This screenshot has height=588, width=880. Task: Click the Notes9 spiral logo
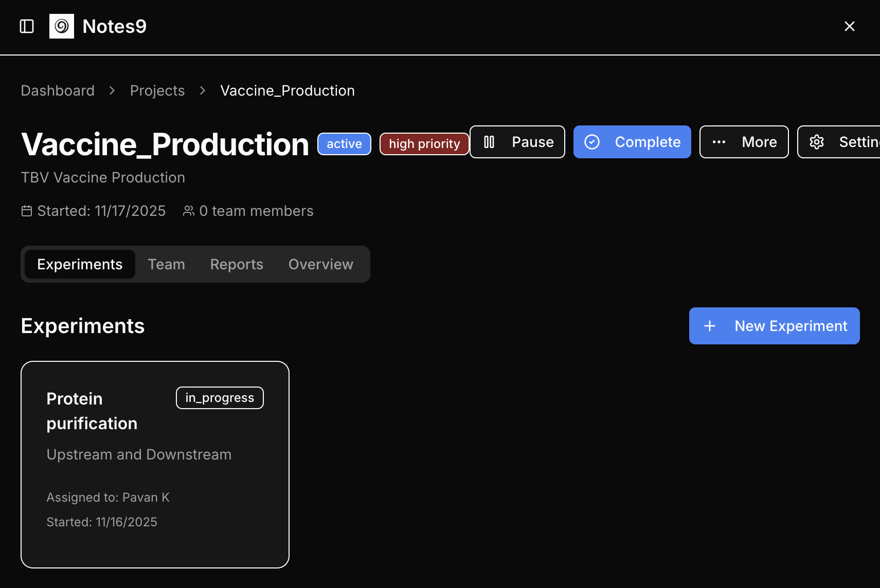pyautogui.click(x=62, y=26)
